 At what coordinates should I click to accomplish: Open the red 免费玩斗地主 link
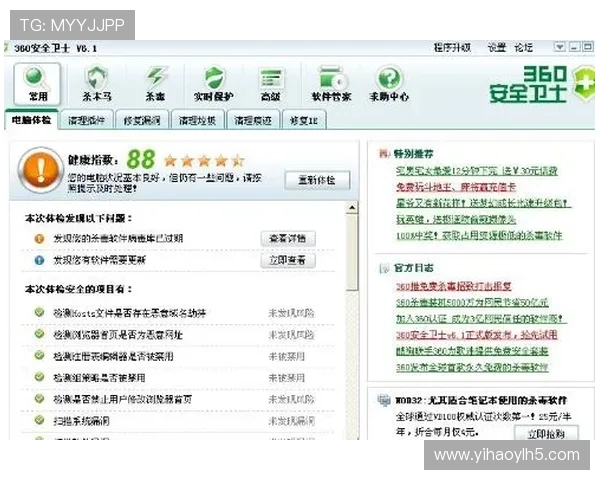(x=456, y=187)
